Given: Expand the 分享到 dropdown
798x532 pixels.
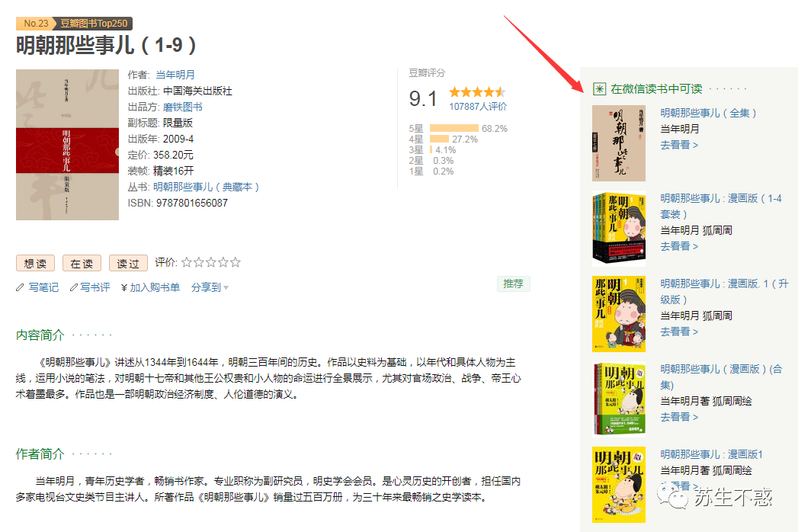Looking at the screenshot, I should click(x=210, y=287).
